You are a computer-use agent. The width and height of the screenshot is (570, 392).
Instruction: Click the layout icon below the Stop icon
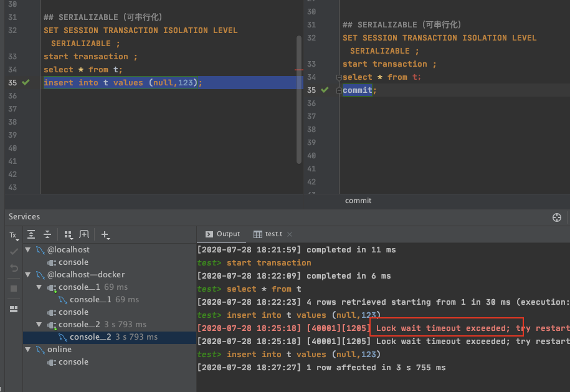(14, 309)
